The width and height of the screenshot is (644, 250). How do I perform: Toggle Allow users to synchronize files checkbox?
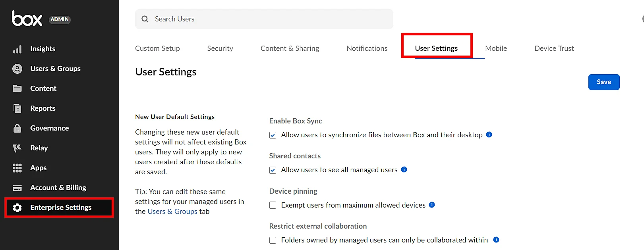(x=273, y=135)
